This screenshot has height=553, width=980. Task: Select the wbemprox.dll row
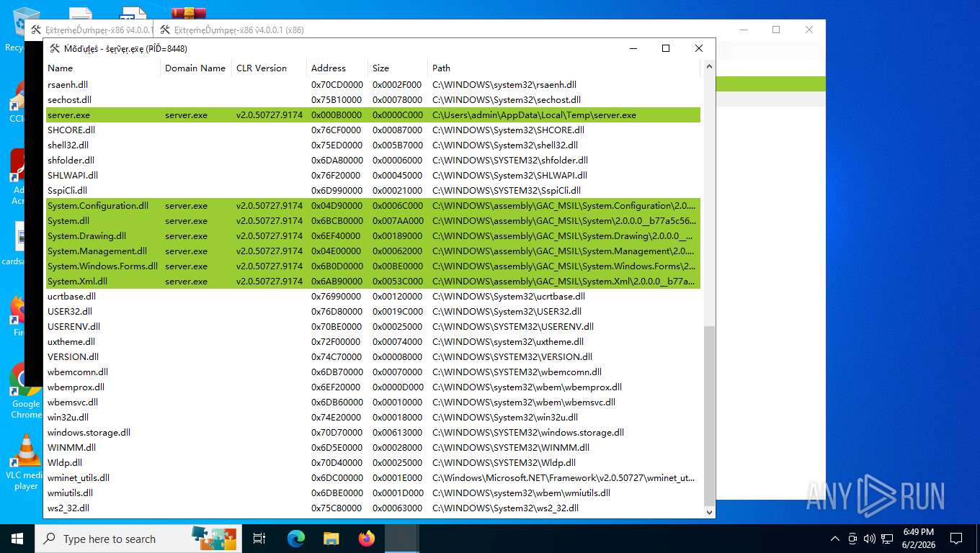click(x=373, y=387)
